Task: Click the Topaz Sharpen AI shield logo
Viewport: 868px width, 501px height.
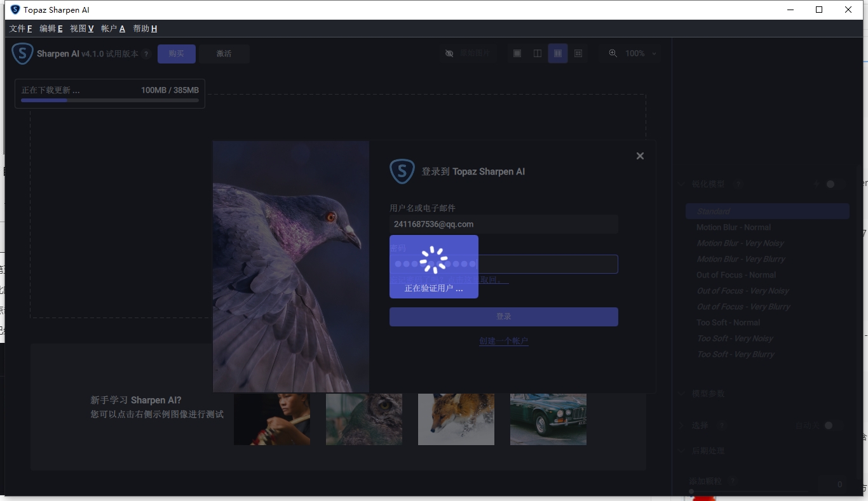Action: (x=22, y=53)
